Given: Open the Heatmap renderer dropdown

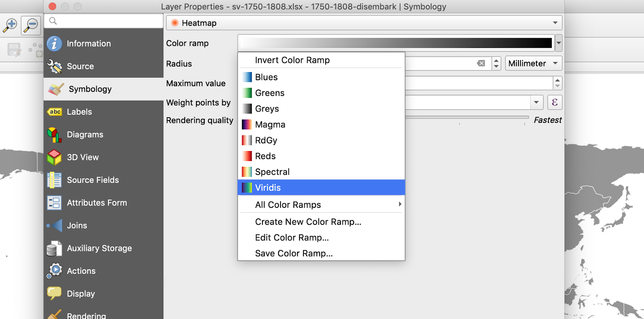Looking at the screenshot, I should (364, 23).
